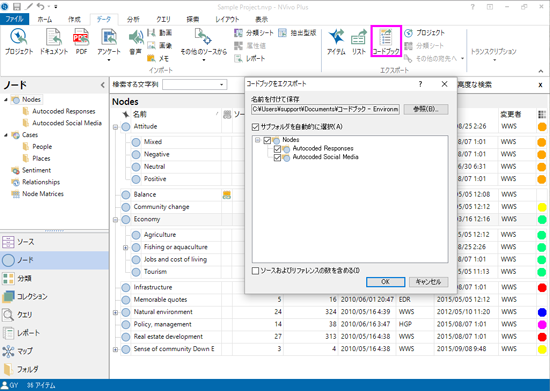Open the ファイル tab
The height and width of the screenshot is (391, 550).
point(14,19)
